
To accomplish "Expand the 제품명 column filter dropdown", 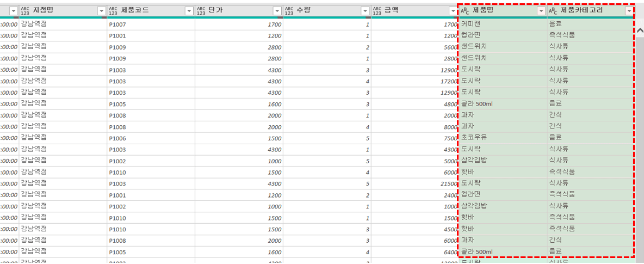I will point(541,11).
